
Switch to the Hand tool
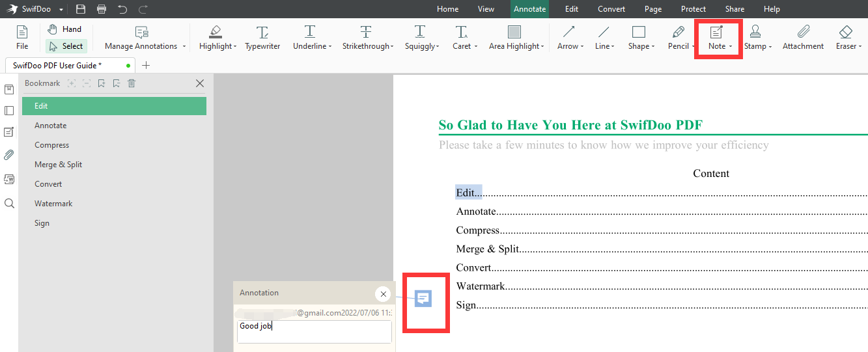[x=64, y=29]
